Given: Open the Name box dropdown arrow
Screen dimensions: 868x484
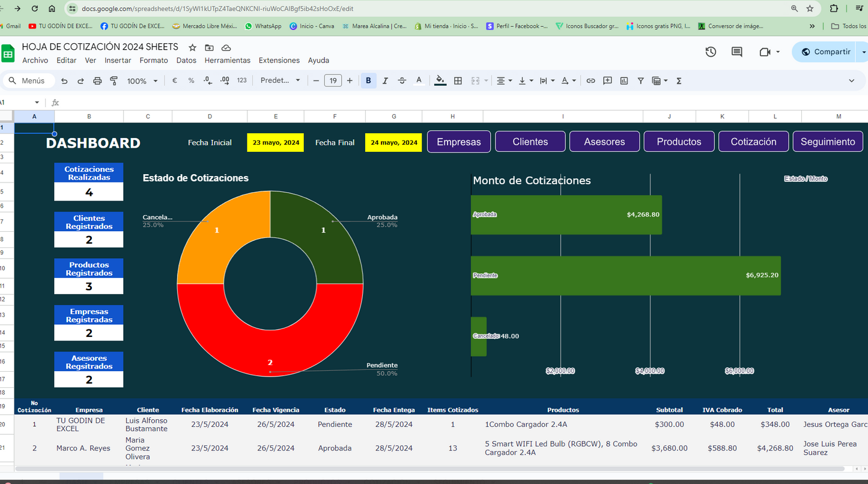Looking at the screenshot, I should click(x=37, y=103).
